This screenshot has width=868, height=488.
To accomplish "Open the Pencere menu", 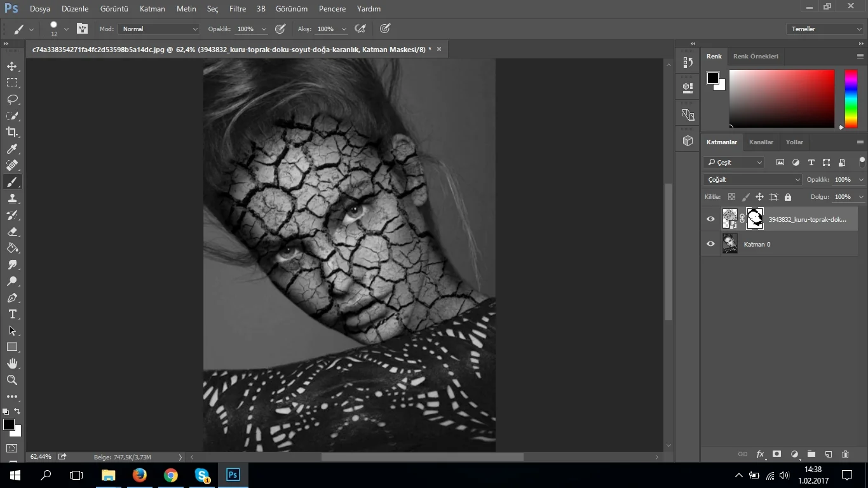I will tap(332, 9).
